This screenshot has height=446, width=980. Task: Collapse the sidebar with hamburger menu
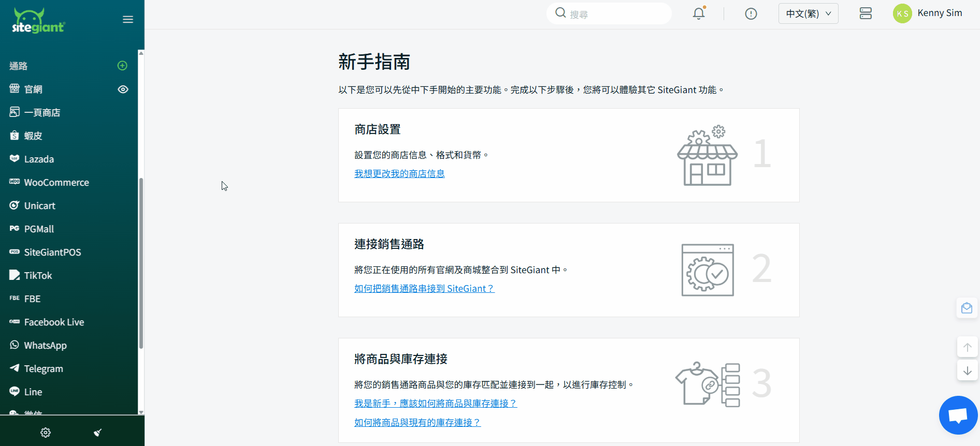click(128, 20)
